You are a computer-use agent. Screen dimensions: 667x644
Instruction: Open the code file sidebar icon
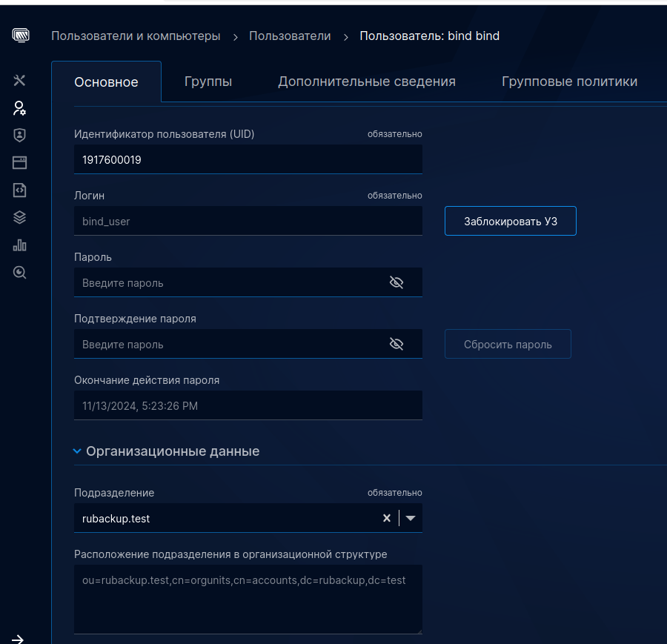tap(20, 190)
